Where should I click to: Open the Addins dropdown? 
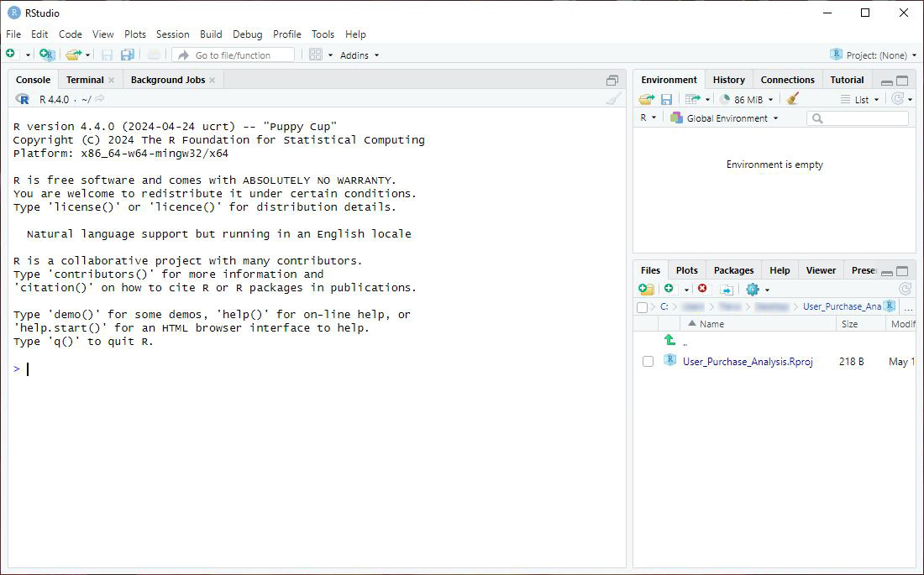coord(360,55)
